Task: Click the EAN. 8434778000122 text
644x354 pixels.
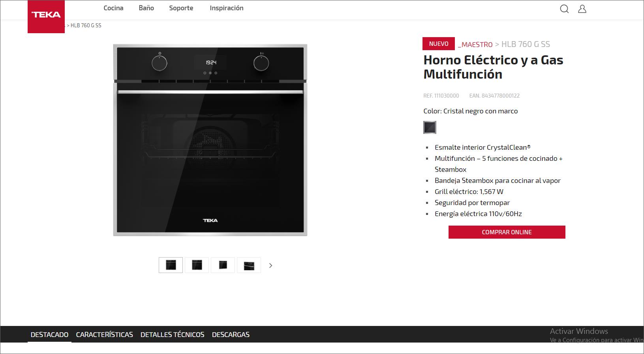Action: [x=494, y=96]
